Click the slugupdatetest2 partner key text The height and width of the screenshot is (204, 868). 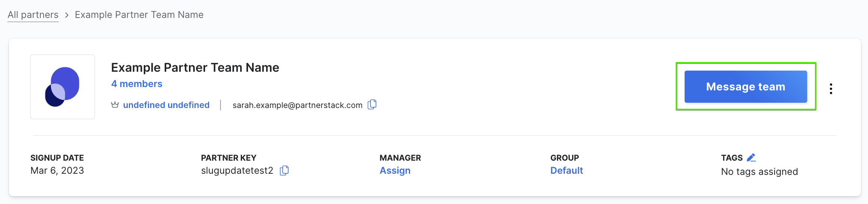point(237,170)
